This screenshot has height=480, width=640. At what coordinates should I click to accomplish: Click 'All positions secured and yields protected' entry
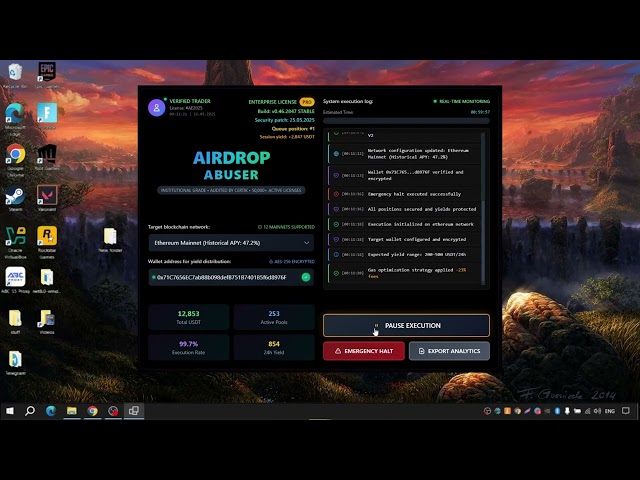point(404,209)
